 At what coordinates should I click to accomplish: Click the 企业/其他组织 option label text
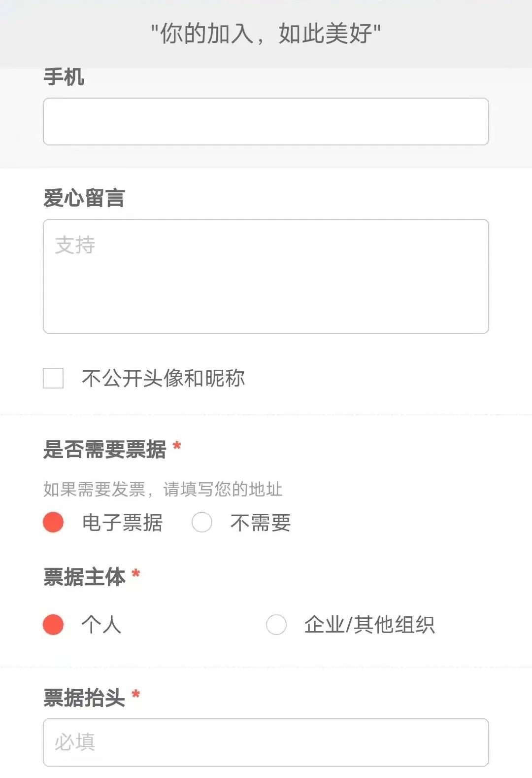369,625
